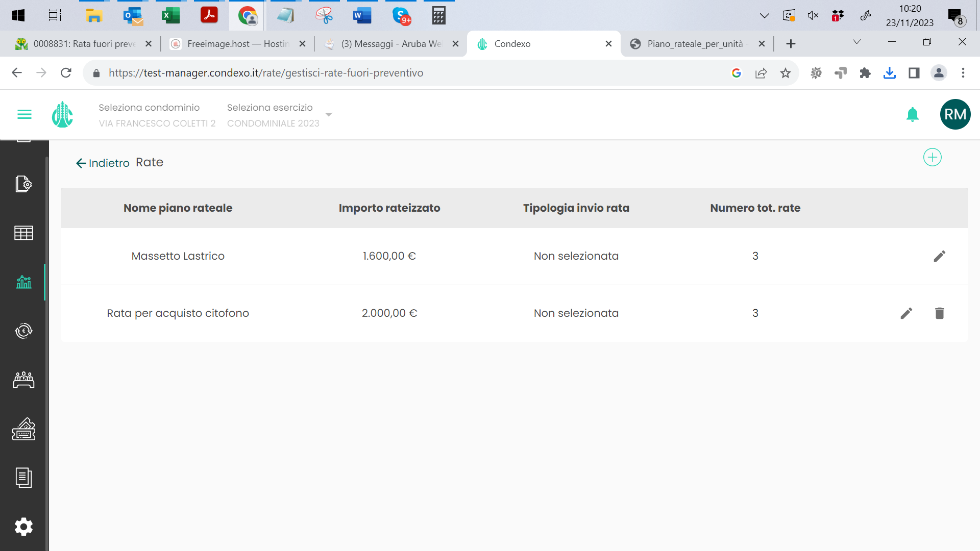Open Chrome profile icon
Image resolution: width=980 pixels, height=551 pixels.
(939, 73)
